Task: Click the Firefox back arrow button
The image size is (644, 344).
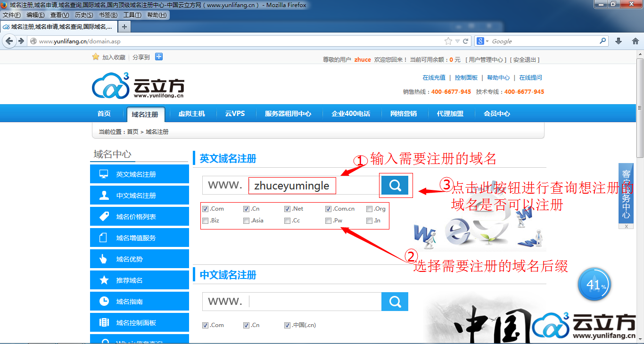Action: [9, 41]
